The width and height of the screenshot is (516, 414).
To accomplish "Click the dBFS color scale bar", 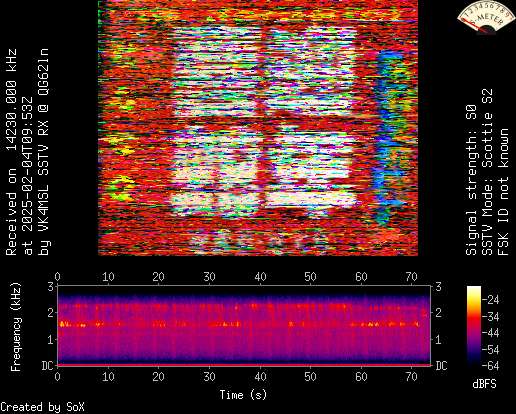I will pos(474,326).
